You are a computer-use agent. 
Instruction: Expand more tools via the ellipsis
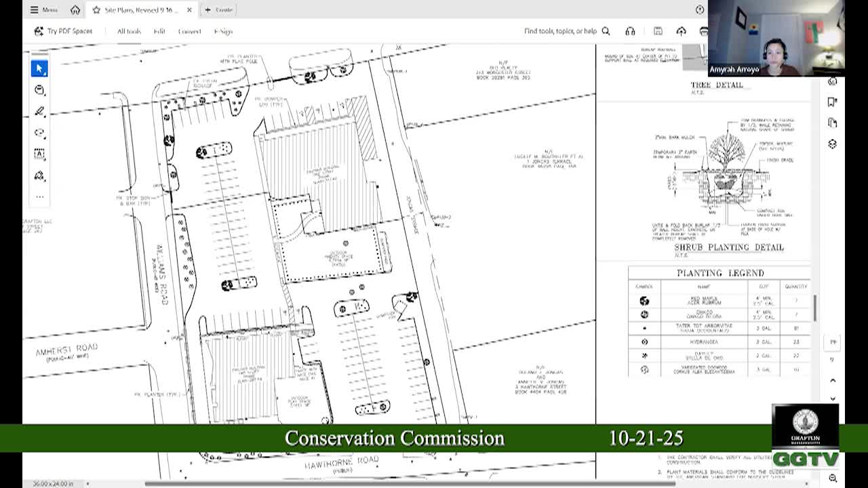tap(39, 197)
